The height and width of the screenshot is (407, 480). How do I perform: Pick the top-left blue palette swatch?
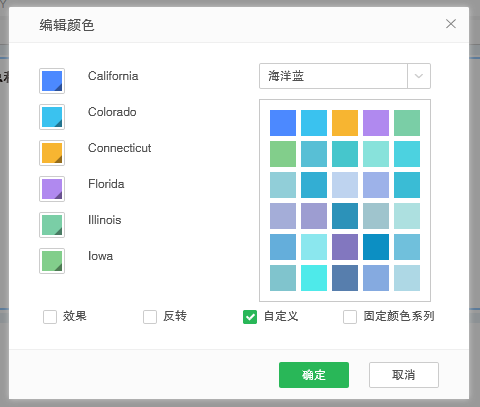(x=283, y=123)
